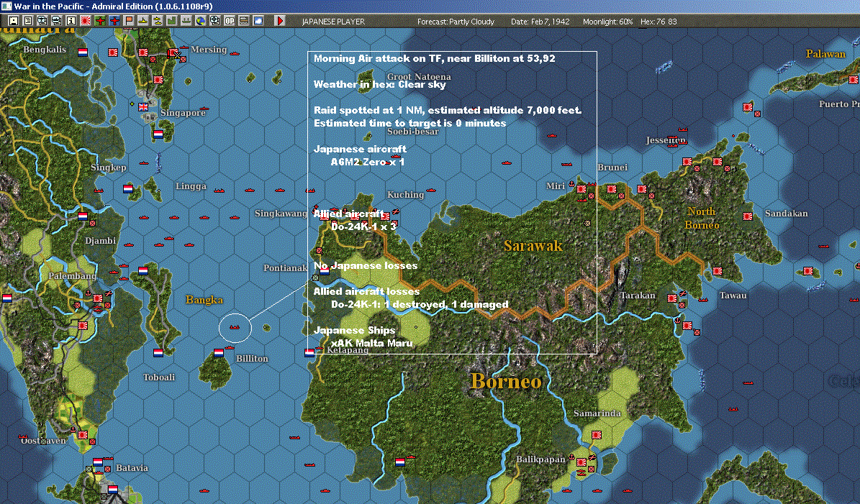860x504 pixels.
Task: Click the yellow submarine silhouette icon
Action: (142, 21)
